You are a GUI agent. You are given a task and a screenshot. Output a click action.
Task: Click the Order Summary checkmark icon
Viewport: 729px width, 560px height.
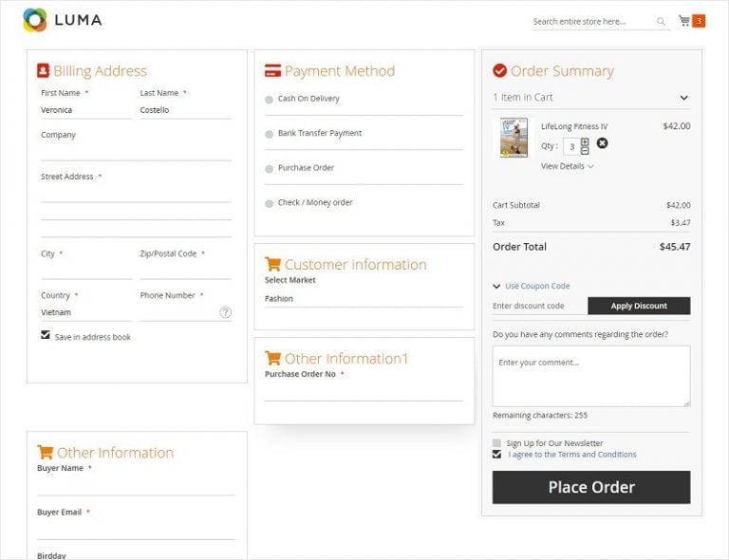tap(499, 71)
